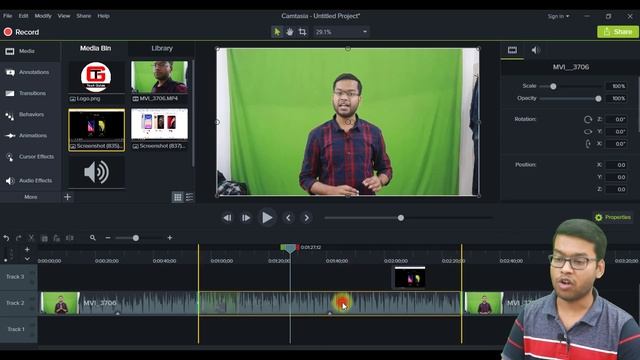Open the canvas zoom percentage dropdown
Viewport: 640px width, 360px height.
(x=341, y=32)
